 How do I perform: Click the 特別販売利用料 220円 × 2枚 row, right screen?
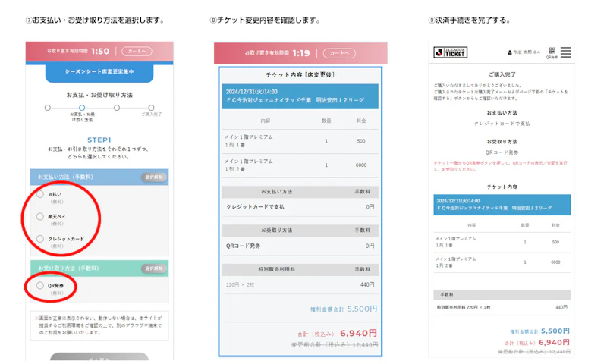coord(502,308)
